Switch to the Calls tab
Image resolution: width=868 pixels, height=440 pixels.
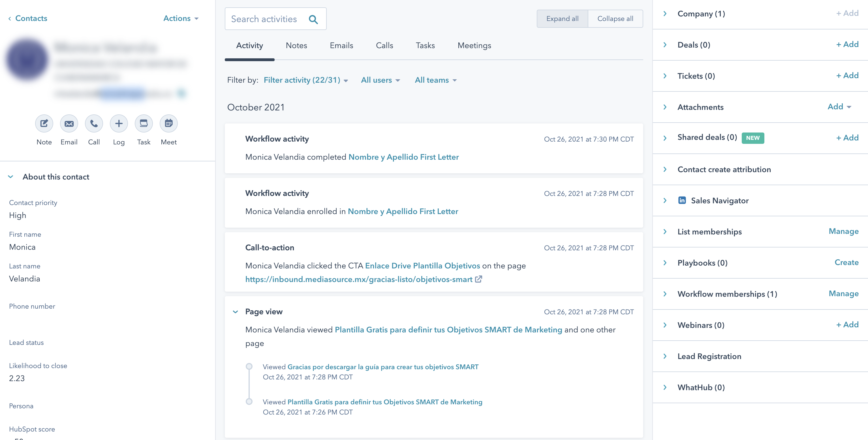point(384,46)
